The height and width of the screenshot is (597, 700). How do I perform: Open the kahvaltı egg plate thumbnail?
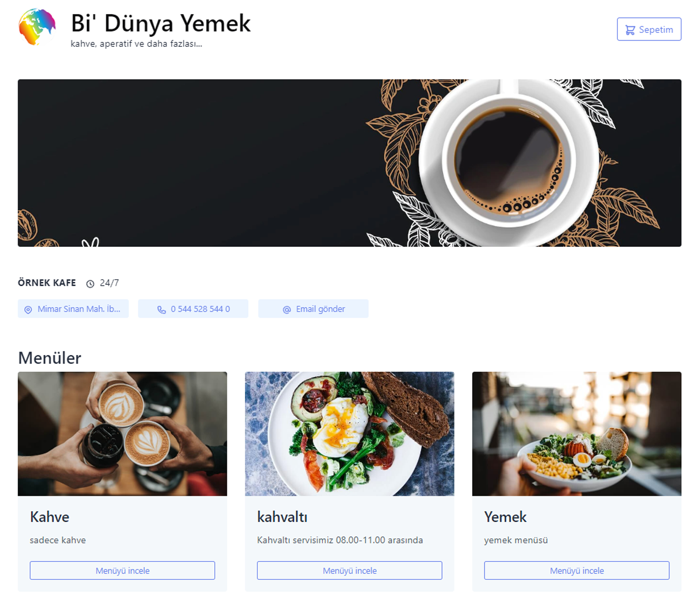[x=350, y=434]
